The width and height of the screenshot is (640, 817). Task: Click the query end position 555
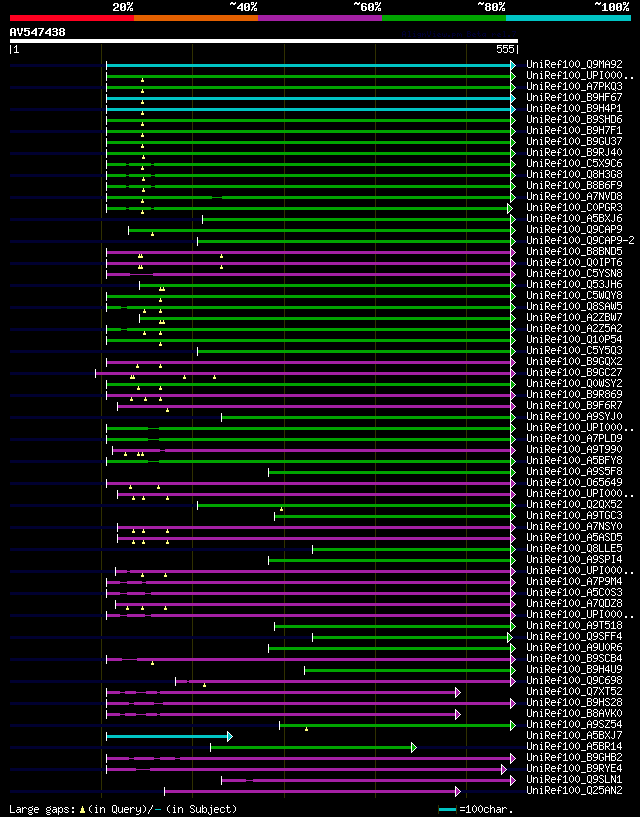(506, 49)
